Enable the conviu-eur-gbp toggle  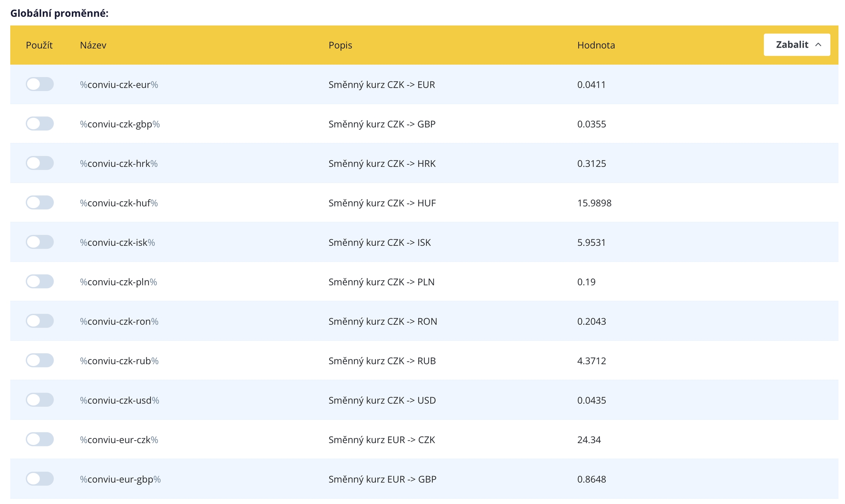[40, 478]
